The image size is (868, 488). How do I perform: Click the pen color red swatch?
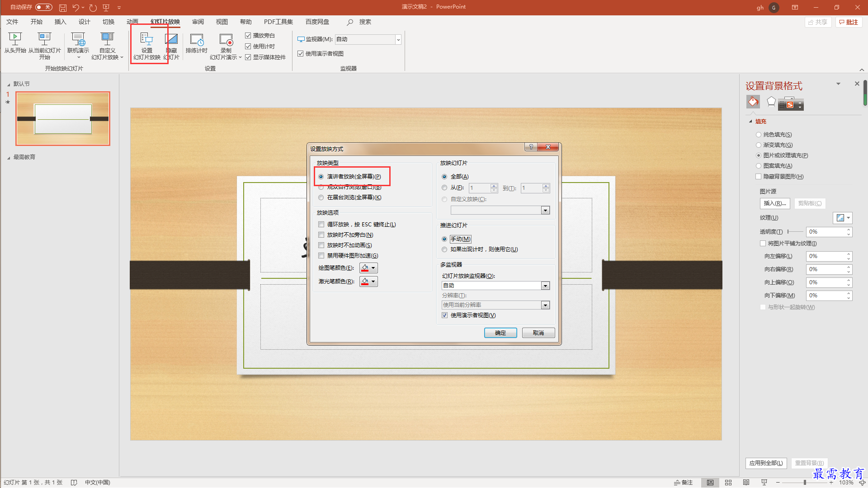point(365,268)
